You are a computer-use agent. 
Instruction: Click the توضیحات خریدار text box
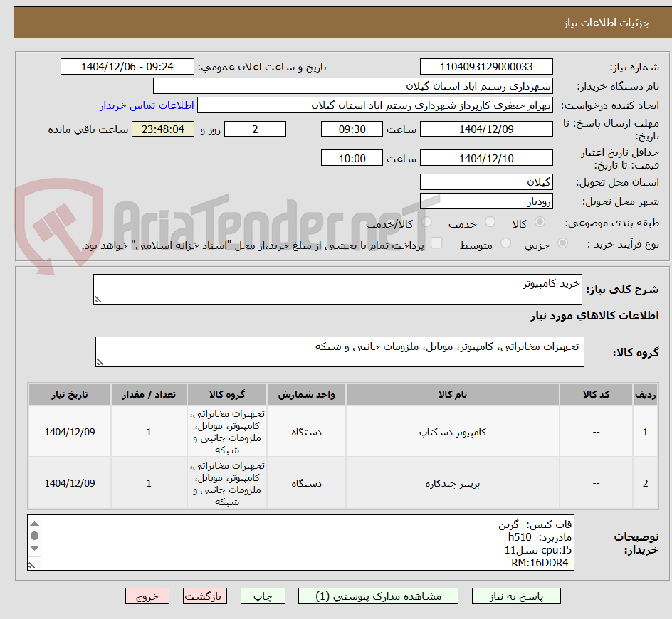tap(301, 542)
